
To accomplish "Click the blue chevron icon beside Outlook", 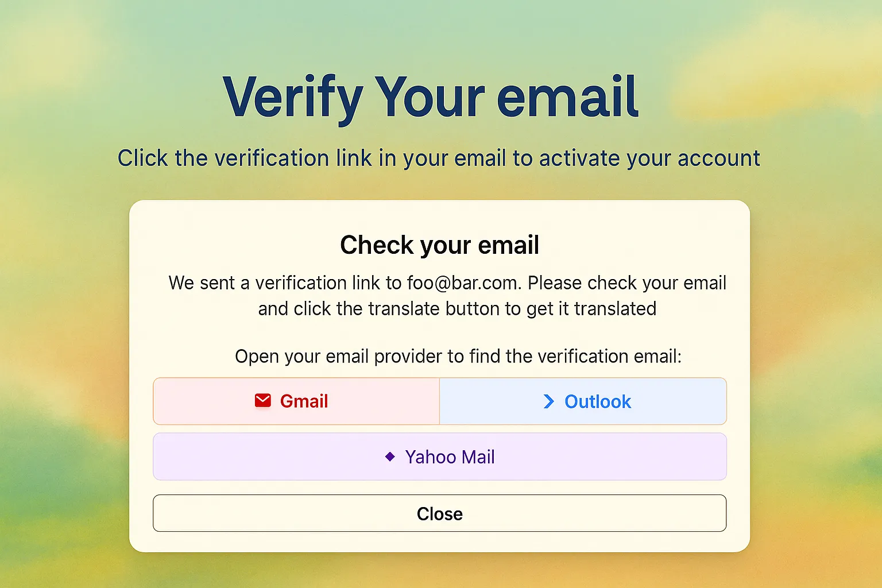I will click(x=549, y=401).
